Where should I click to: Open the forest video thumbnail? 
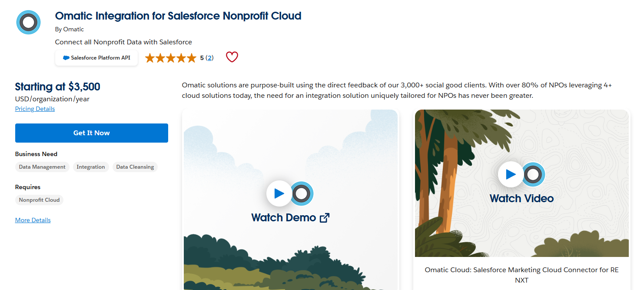tap(522, 183)
